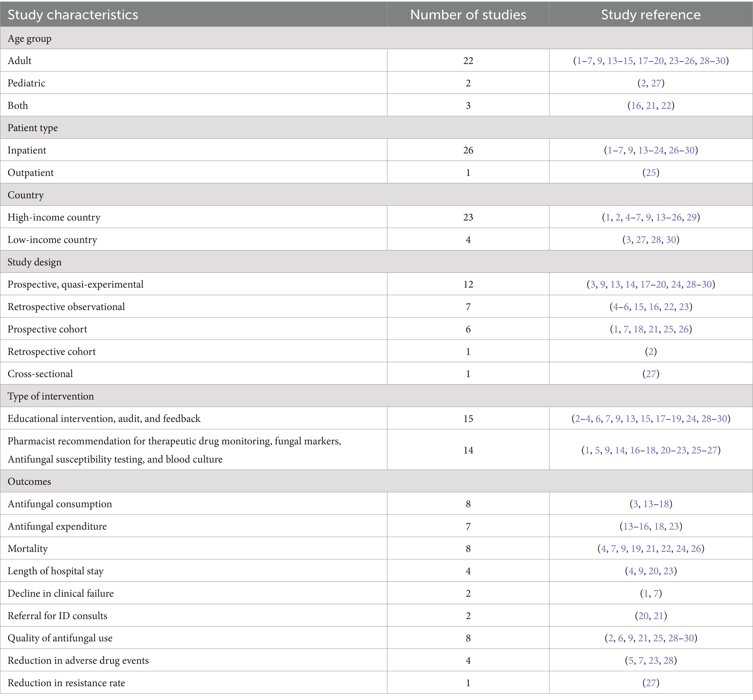
Task: Click Reduction in adverse drug events
Action: click(x=78, y=660)
